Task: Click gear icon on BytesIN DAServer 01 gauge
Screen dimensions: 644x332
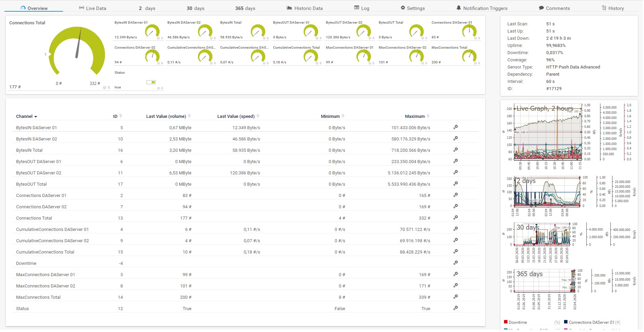Action: point(158,38)
